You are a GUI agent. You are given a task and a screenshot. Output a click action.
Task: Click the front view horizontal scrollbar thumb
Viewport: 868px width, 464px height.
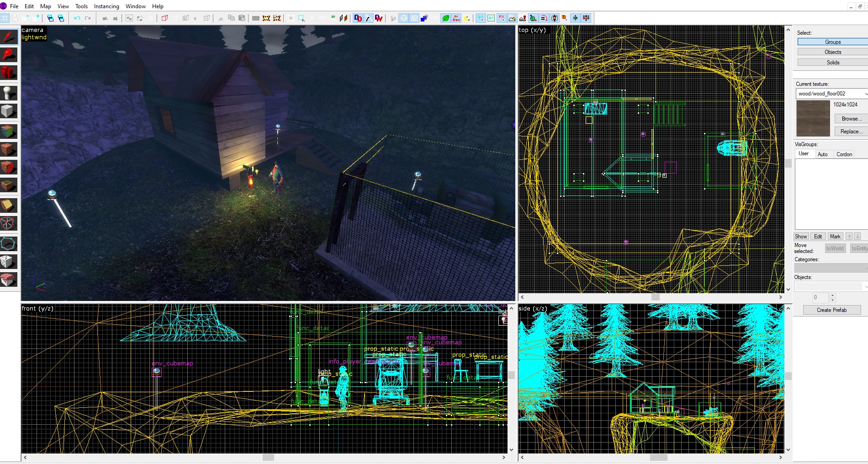[268, 457]
